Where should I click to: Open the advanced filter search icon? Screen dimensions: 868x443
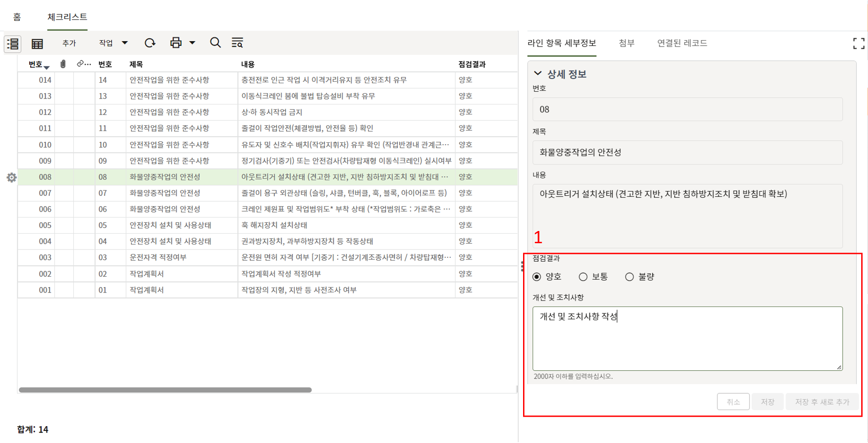[x=237, y=43]
